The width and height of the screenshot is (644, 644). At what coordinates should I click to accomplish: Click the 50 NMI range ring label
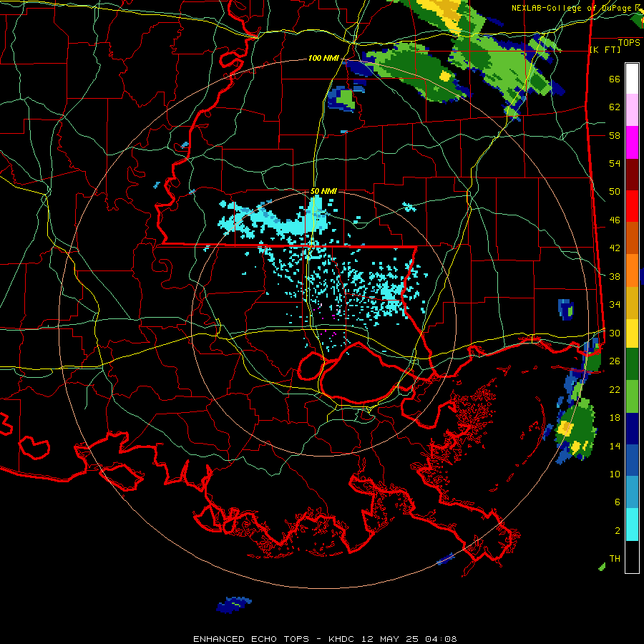[323, 191]
